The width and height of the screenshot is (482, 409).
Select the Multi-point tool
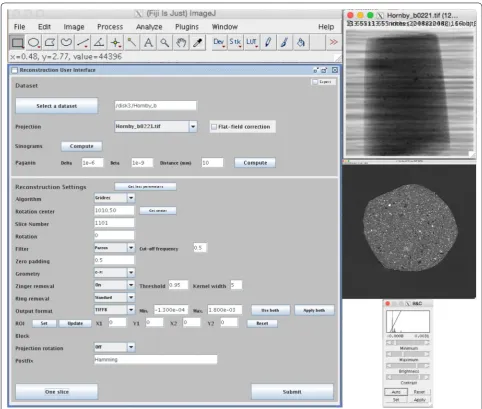[x=116, y=42]
